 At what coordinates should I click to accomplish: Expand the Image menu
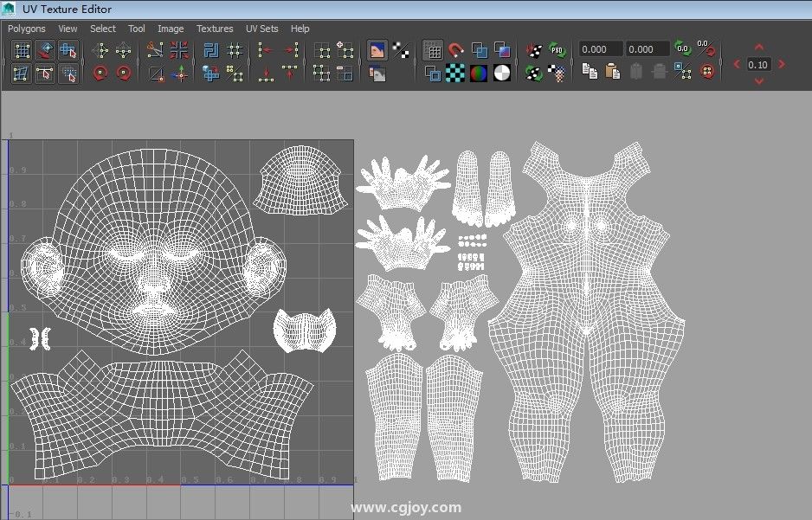(x=171, y=29)
